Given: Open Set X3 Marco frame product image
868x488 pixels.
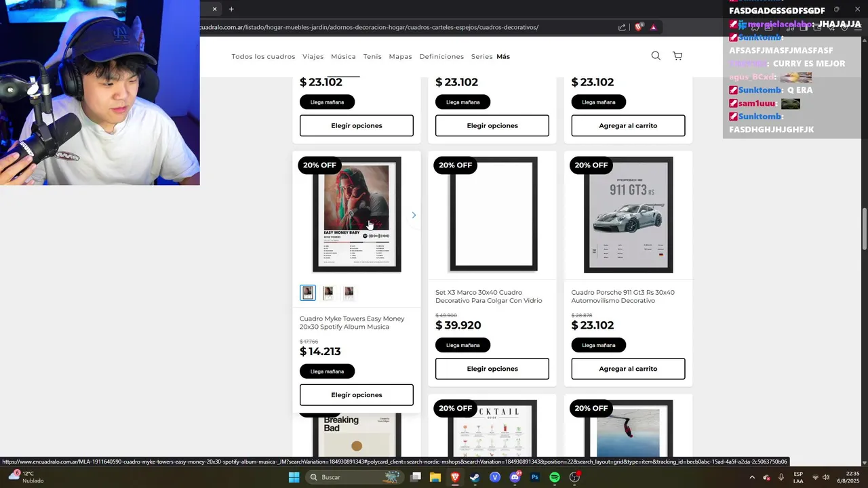Looking at the screenshot, I should click(493, 214).
